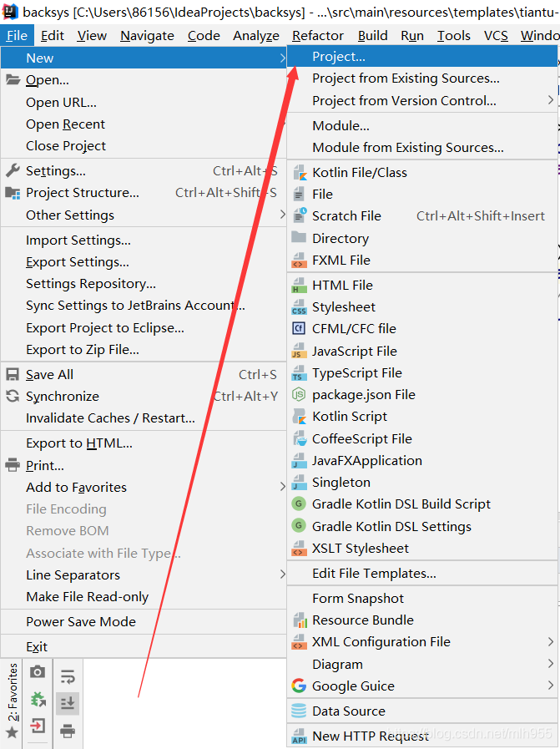
Task: Open the VCS menu
Action: coord(496,36)
